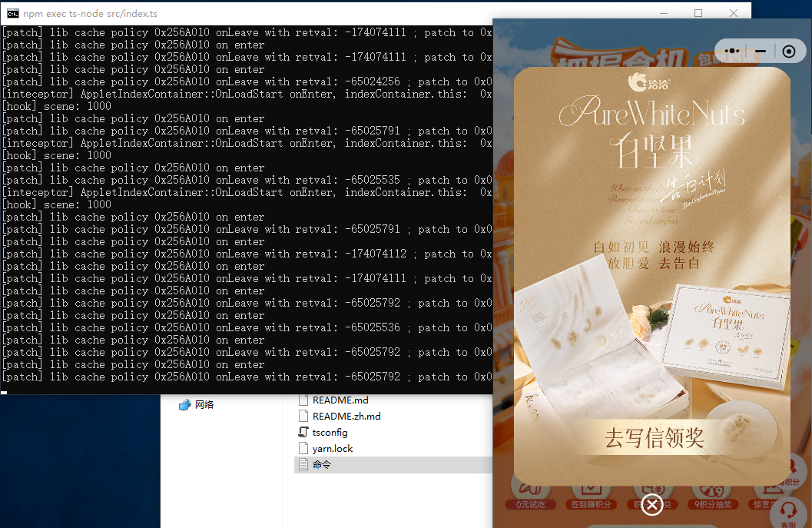Image resolution: width=812 pixels, height=528 pixels.
Task: Select the 命令 file in Explorer
Action: (x=393, y=465)
